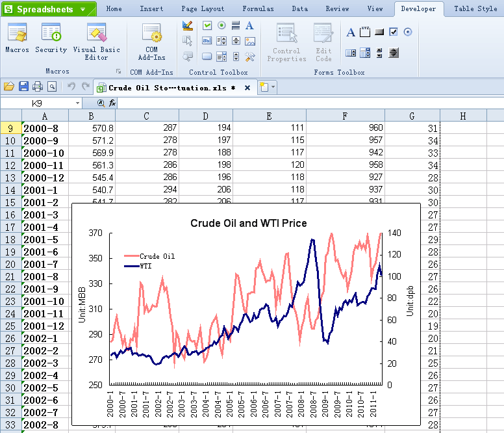Open the Table Style tab
The width and height of the screenshot is (504, 433).
475,8
